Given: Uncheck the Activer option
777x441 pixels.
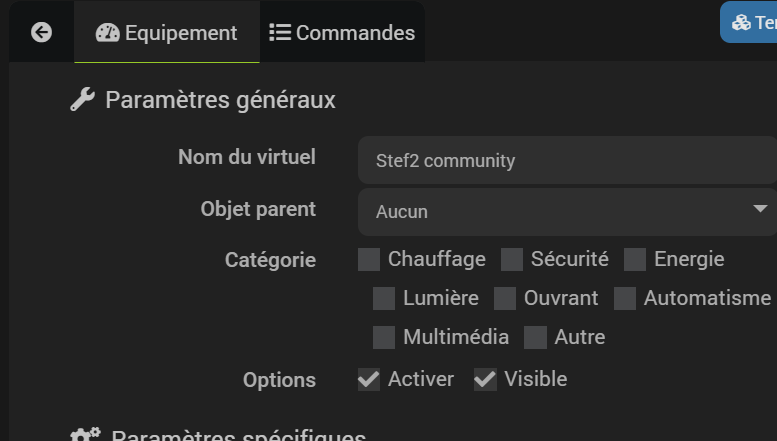Looking at the screenshot, I should pos(369,380).
